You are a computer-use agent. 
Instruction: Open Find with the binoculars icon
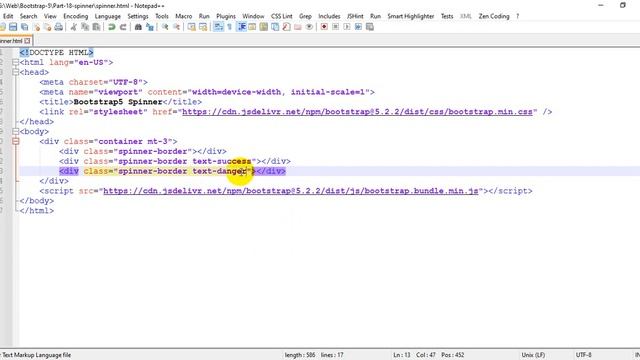[x=138, y=27]
